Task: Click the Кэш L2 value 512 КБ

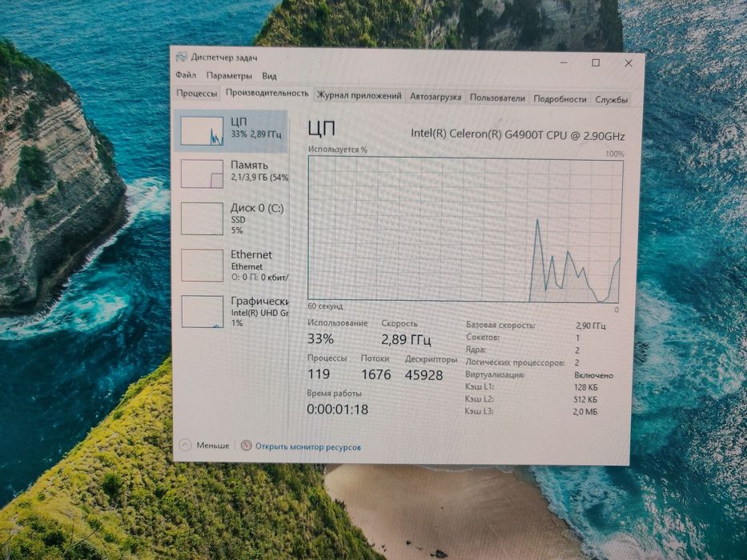Action: pyautogui.click(x=585, y=399)
